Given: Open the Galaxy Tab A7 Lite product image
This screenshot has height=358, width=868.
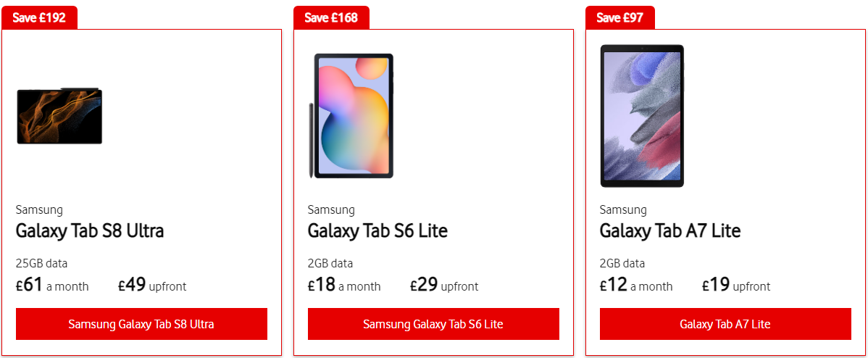Looking at the screenshot, I should (642, 116).
